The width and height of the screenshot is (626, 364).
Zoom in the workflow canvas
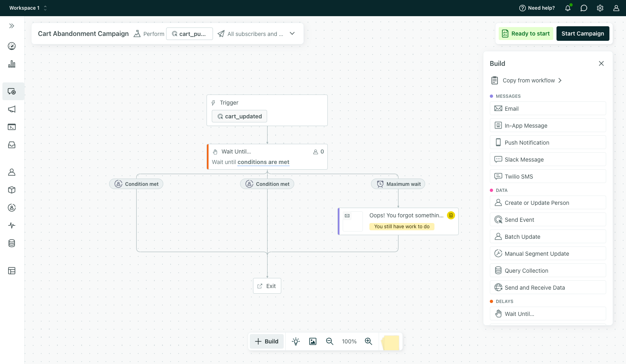pyautogui.click(x=369, y=341)
